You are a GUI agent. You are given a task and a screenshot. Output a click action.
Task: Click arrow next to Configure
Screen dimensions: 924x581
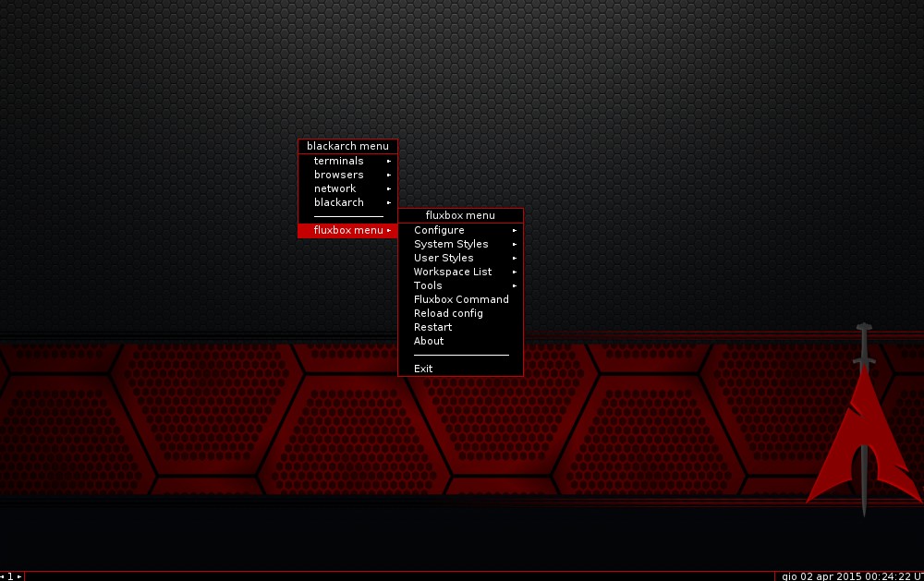coord(515,230)
